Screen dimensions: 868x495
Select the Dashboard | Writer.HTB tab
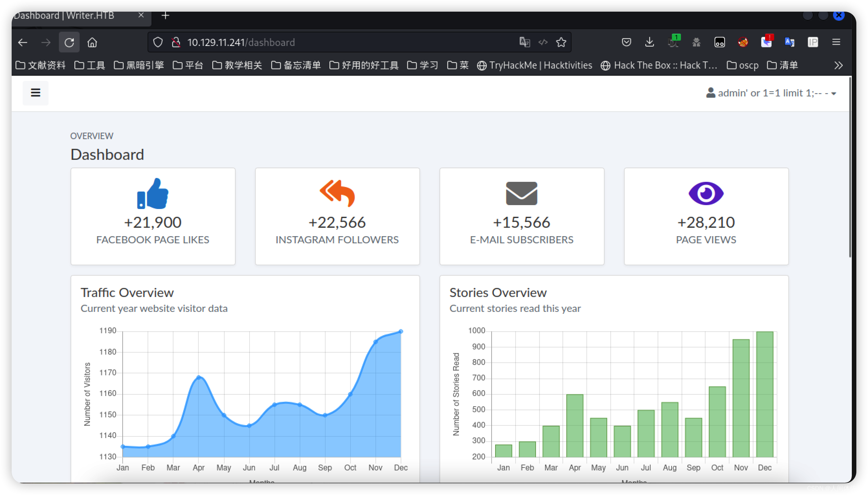(81, 19)
